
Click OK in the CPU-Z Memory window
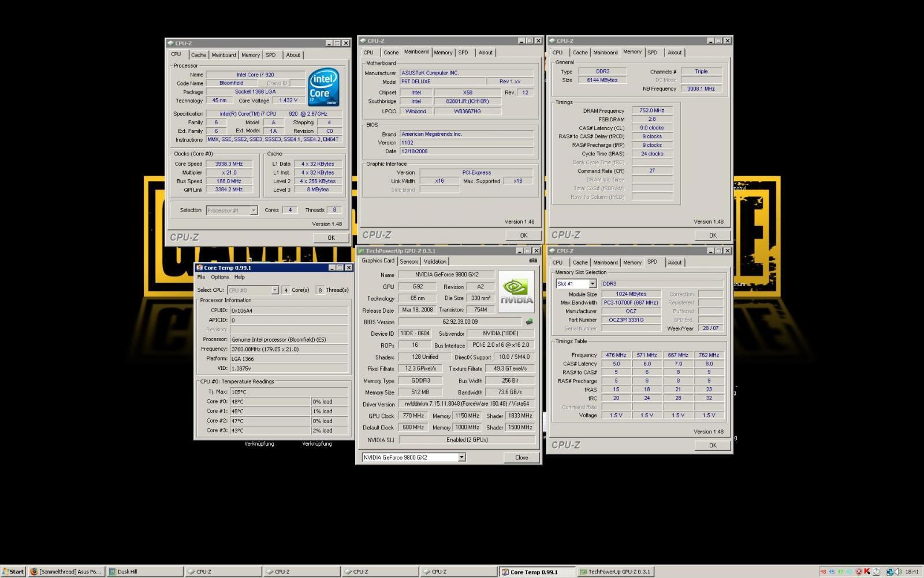pos(713,235)
